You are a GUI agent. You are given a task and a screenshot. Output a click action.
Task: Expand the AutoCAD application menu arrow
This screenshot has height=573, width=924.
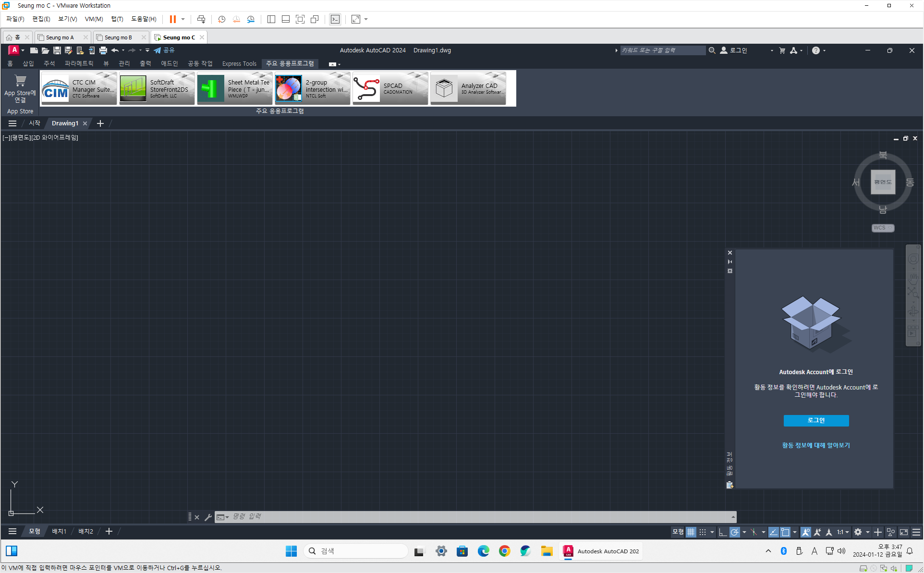tap(23, 50)
